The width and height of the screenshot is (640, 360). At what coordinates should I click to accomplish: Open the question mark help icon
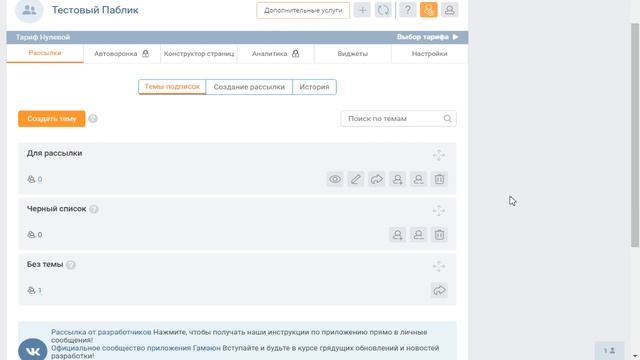(407, 10)
